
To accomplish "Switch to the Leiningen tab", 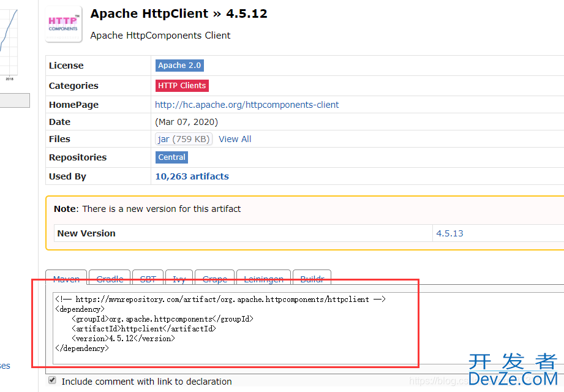I will [x=264, y=277].
